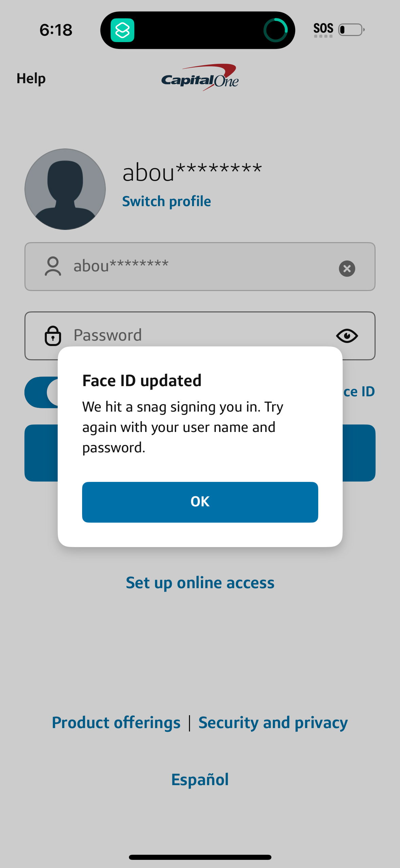
Task: Select Switch profile
Action: pyautogui.click(x=166, y=201)
